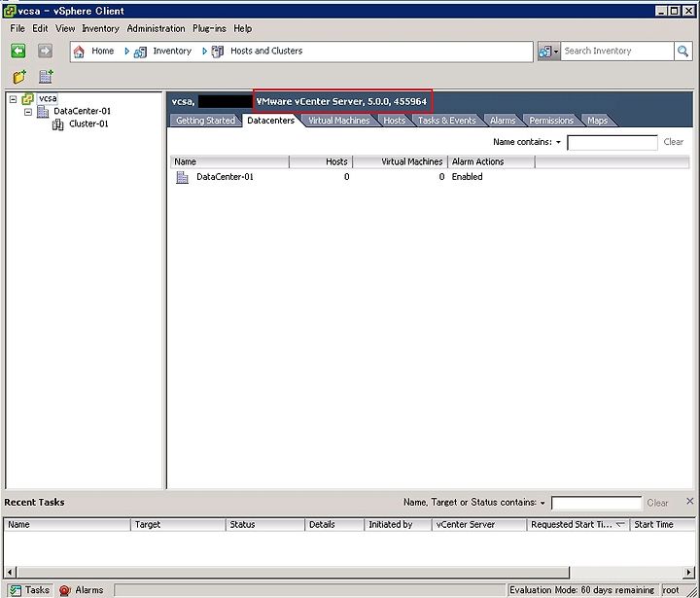Open the Name contains filter dropdown
Screen dimensions: 700x598
[x=558, y=143]
